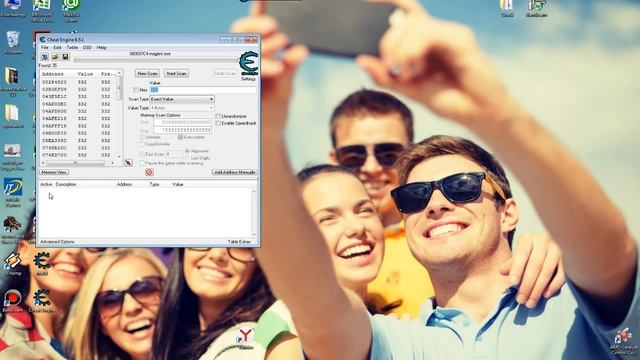Open the D3D menu
Image resolution: width=640 pixels, height=360 pixels.
(x=87, y=47)
